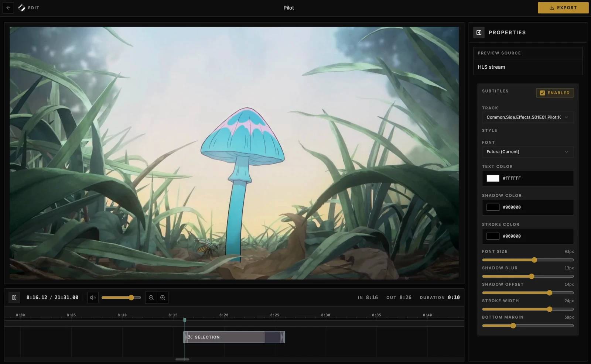
Task: Click the 8:16.12 current time display
Action: point(37,298)
